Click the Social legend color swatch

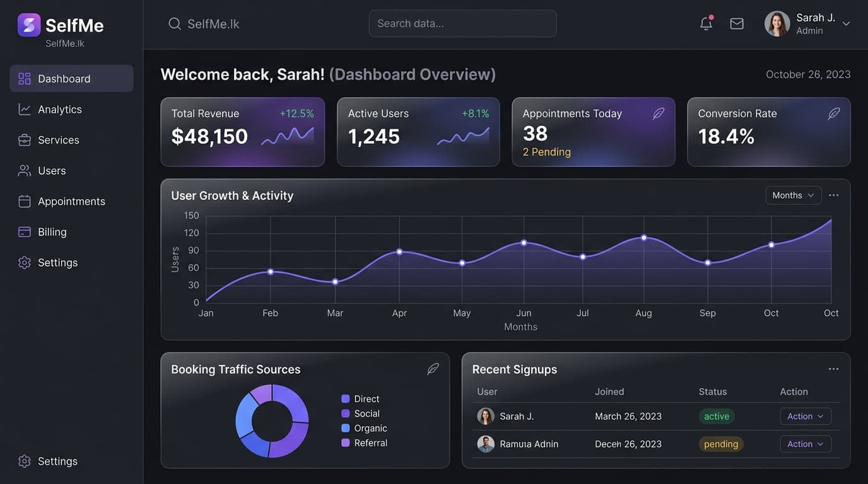[x=345, y=413]
